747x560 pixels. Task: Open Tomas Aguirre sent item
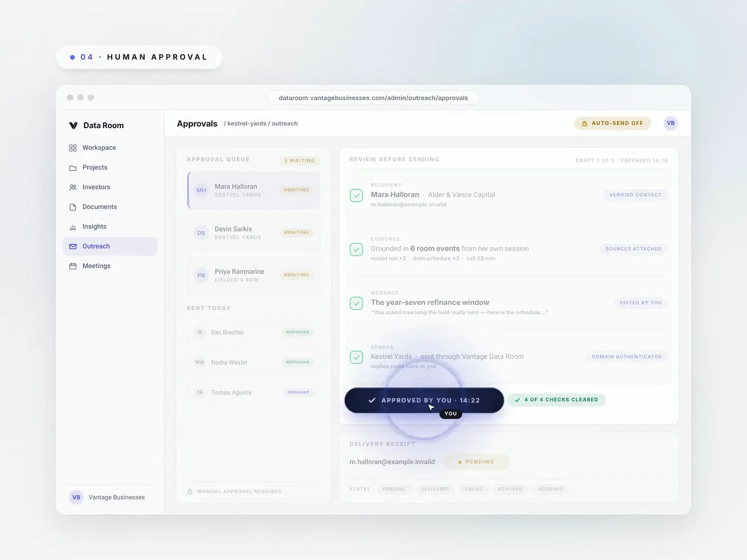coord(254,393)
